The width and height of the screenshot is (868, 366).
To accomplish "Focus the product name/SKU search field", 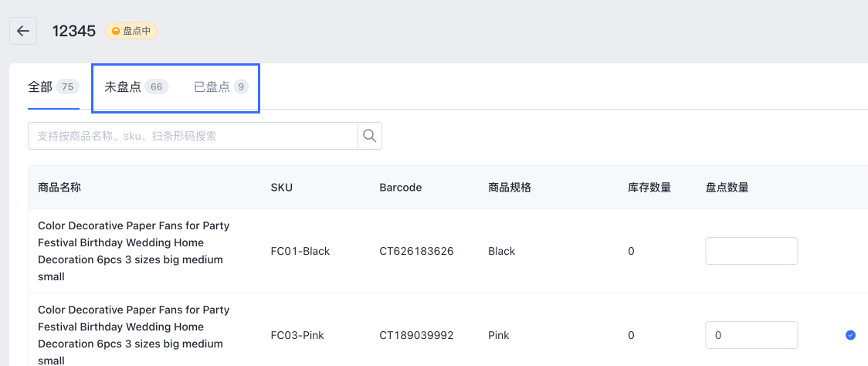I will point(192,136).
